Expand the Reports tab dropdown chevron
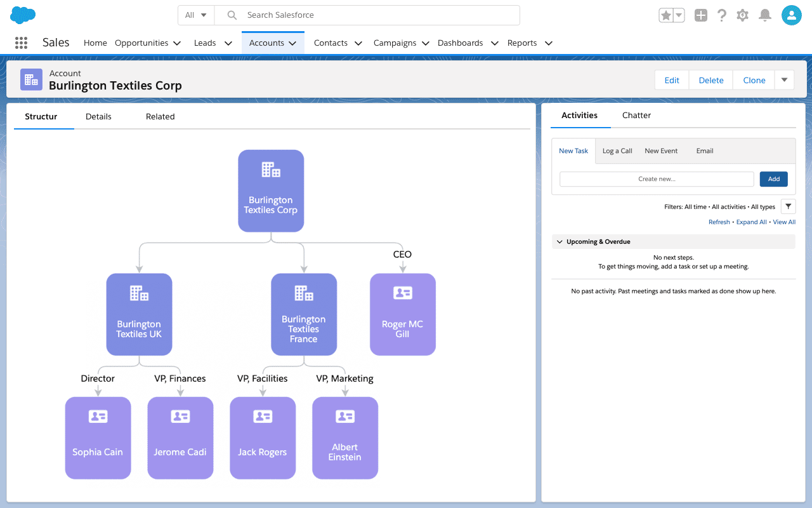The image size is (812, 508). coord(549,43)
